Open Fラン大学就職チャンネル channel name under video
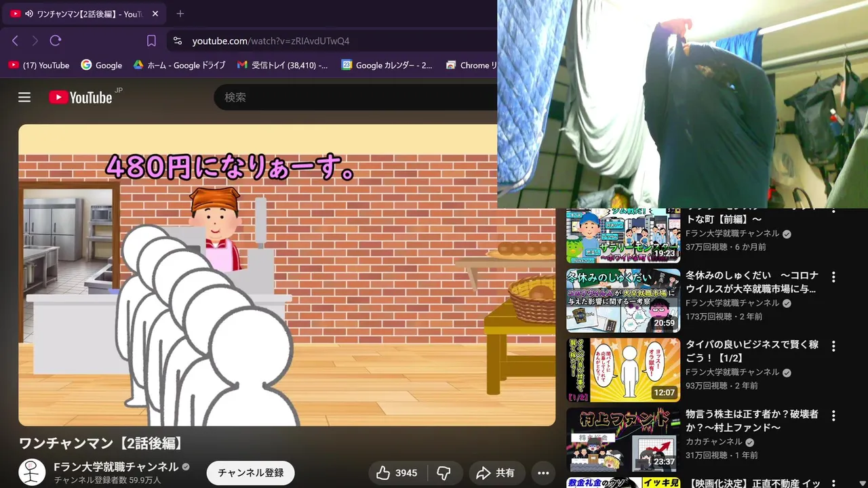Viewport: 868px width, 488px height. (116, 466)
